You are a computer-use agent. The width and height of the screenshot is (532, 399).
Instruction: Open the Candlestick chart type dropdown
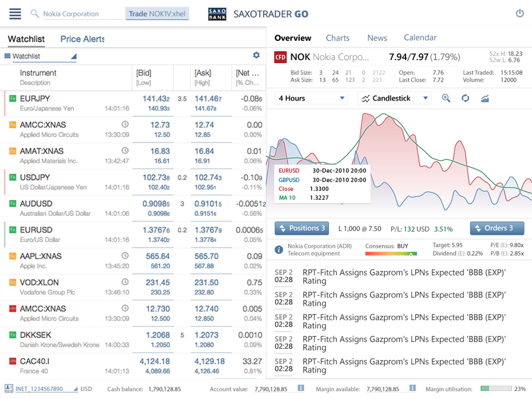(394, 98)
